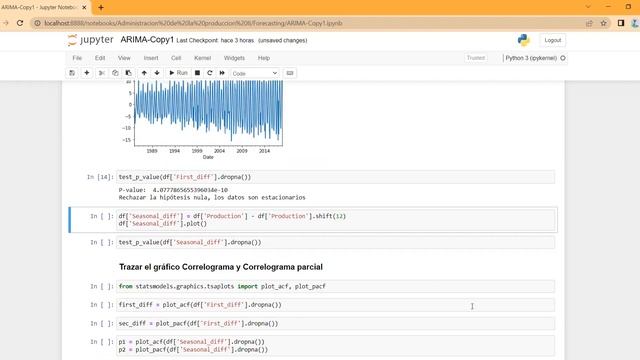Click the p1 = plot_acf Seasonal_diff line
This screenshot has width=640, height=360.
click(x=191, y=342)
